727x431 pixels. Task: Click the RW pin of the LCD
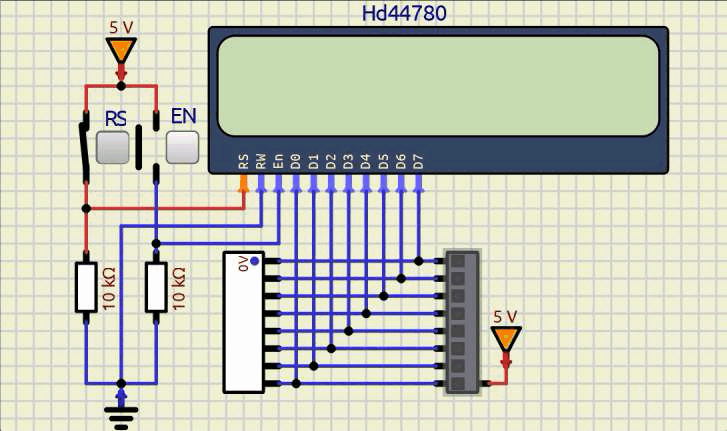click(261, 183)
